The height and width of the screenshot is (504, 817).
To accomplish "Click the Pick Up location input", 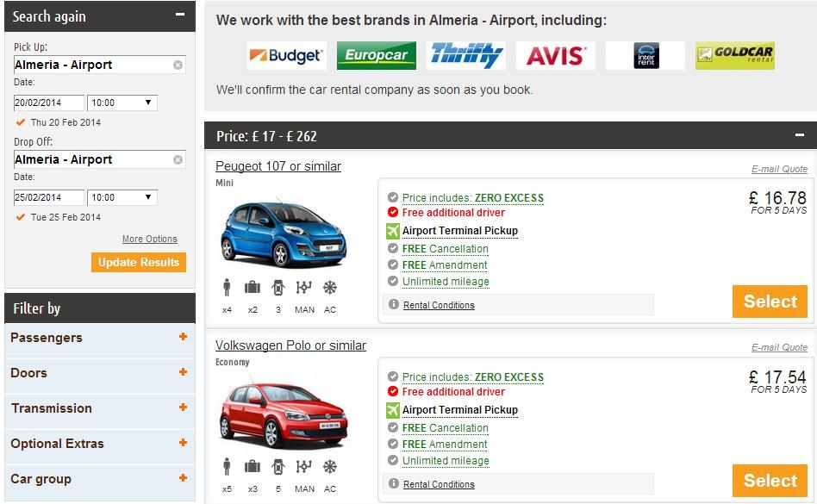I will (x=99, y=65).
